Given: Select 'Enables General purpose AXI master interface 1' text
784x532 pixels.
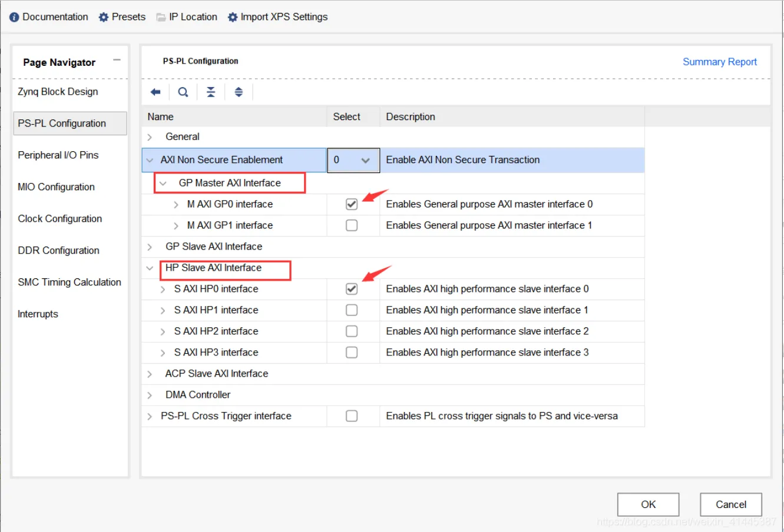Looking at the screenshot, I should click(489, 225).
